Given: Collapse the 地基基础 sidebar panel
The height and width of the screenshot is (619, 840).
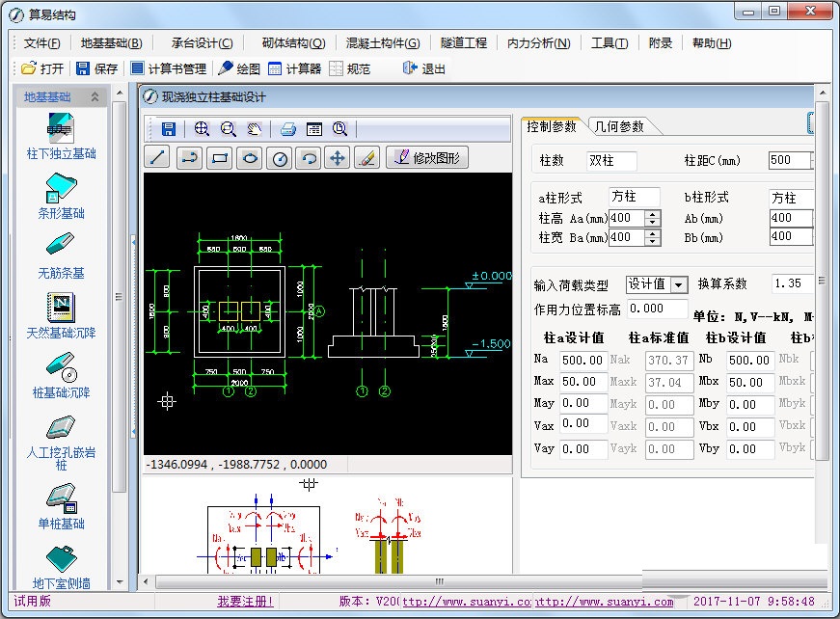Looking at the screenshot, I should click(x=95, y=97).
